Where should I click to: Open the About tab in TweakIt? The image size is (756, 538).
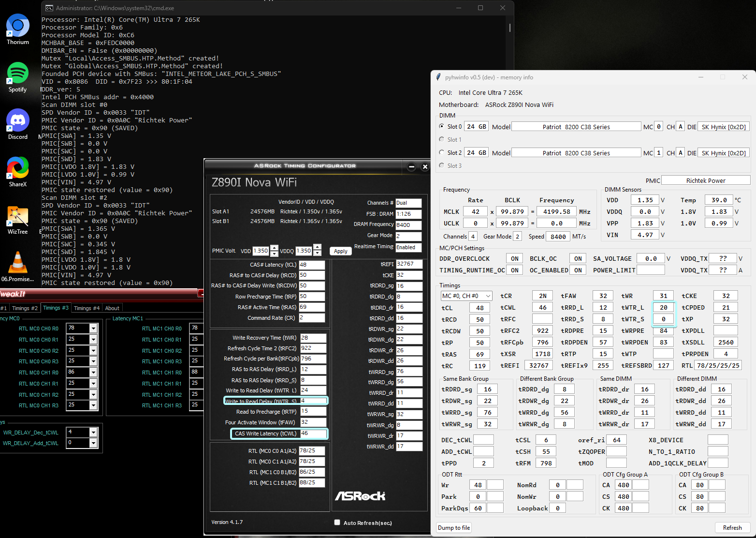click(x=112, y=308)
